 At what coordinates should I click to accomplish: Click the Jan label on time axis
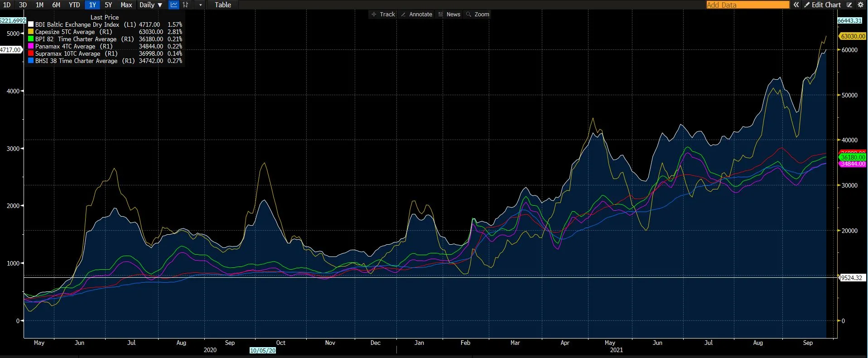point(420,343)
